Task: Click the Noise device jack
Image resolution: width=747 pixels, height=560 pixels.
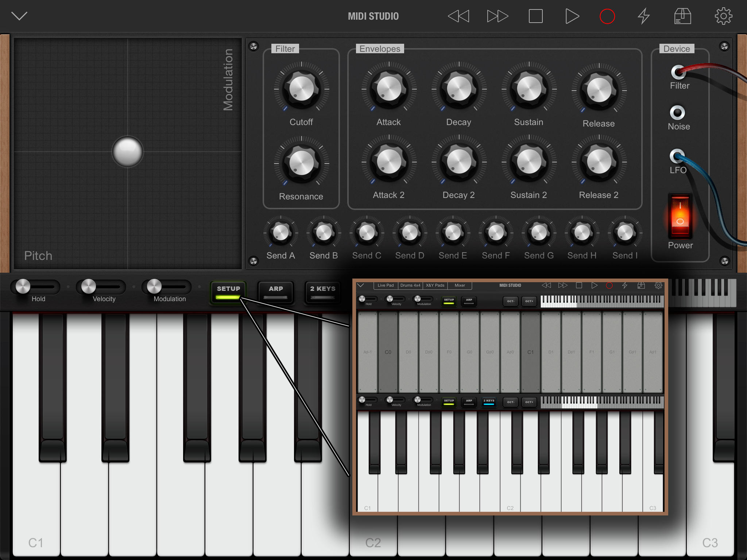Action: click(x=677, y=113)
